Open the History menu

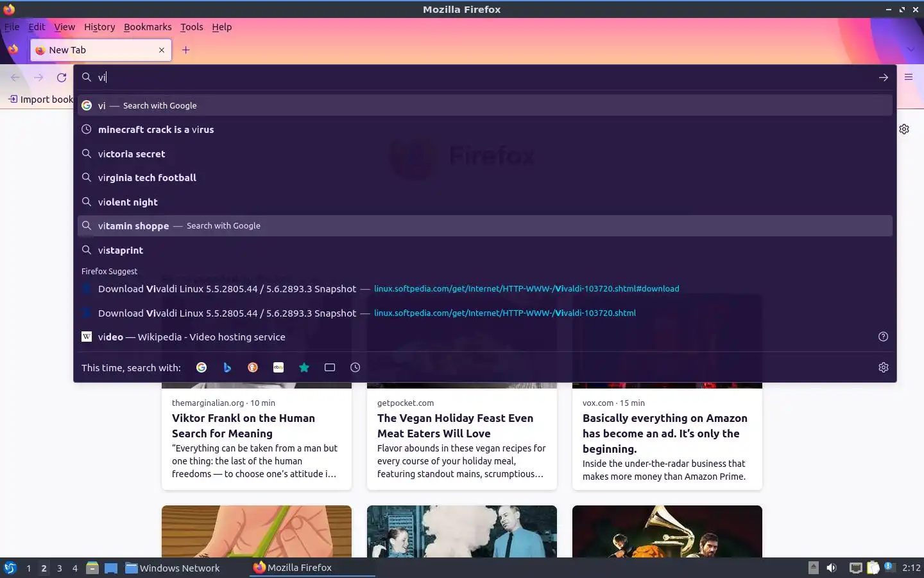[x=99, y=27]
